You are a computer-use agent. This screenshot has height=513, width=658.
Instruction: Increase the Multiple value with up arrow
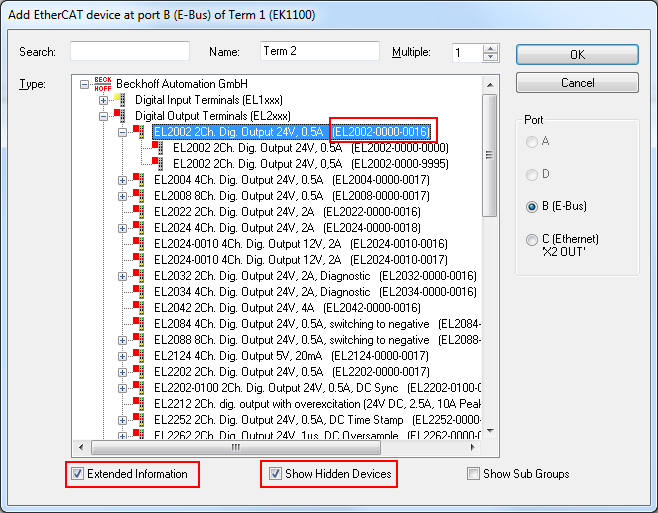tap(490, 49)
